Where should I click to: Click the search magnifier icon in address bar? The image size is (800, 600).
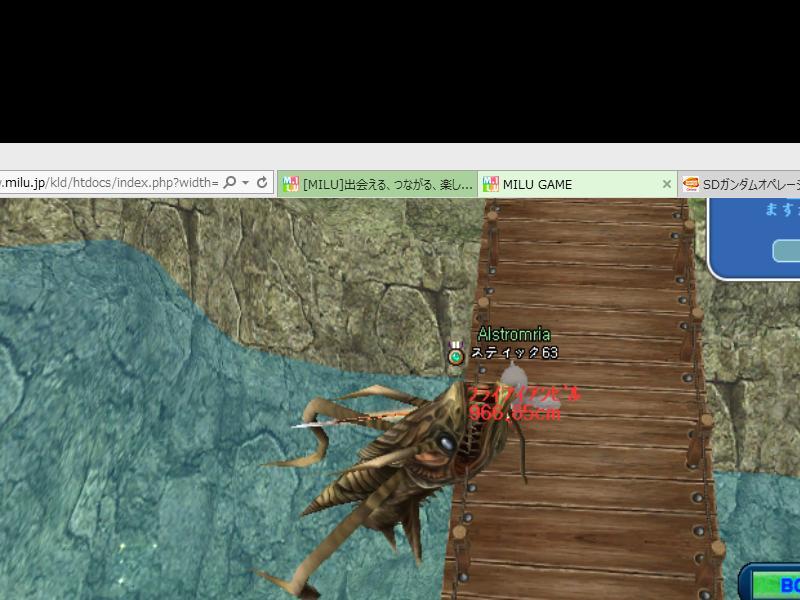tap(230, 183)
